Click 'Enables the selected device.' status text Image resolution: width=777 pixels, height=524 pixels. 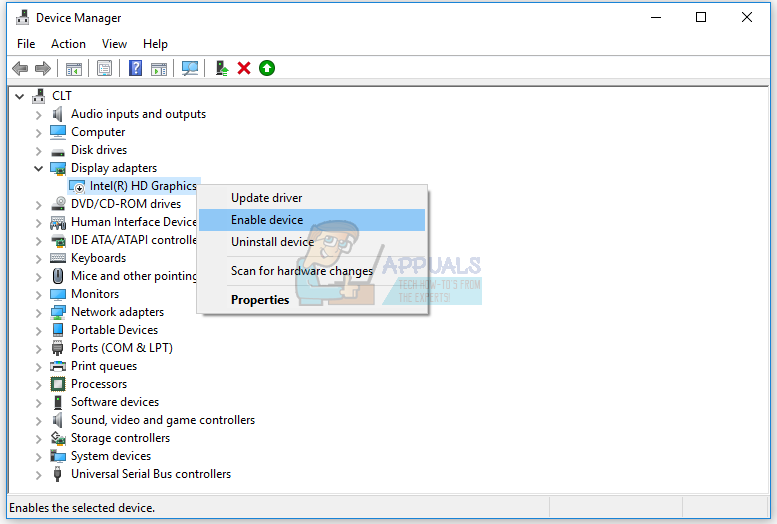point(82,508)
